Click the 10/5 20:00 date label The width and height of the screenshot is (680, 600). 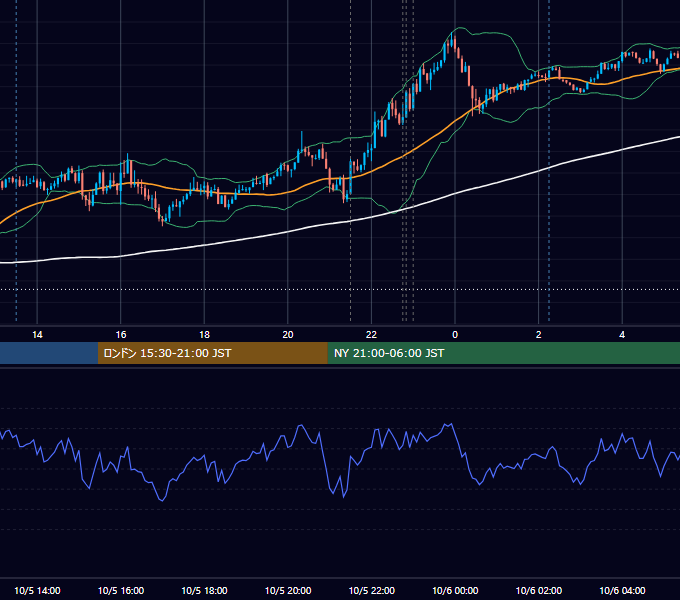[x=288, y=590]
